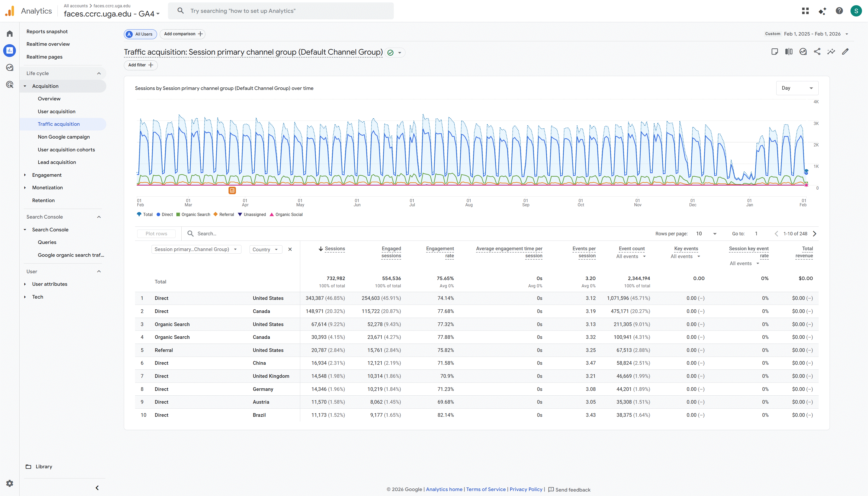Viewport: 868px width, 496px height.
Task: Expand the Engagement section in sidebar
Action: [47, 175]
